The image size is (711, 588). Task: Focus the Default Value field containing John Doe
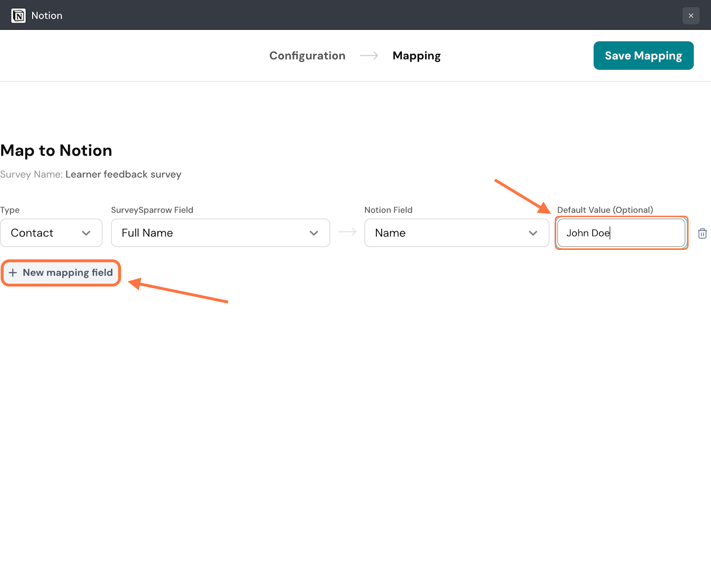pos(621,233)
